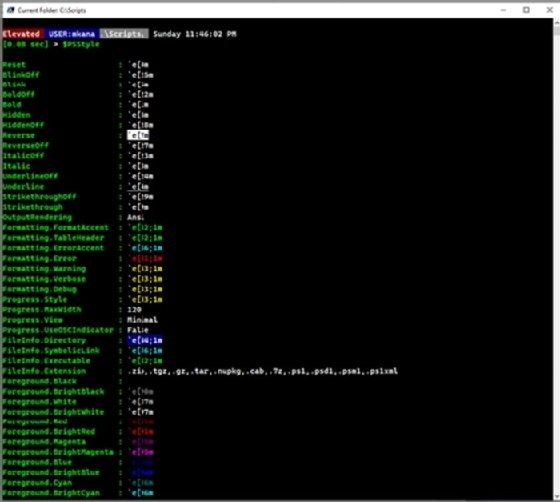Click the red Formatting.Error value
The image size is (560, 502).
point(145,258)
